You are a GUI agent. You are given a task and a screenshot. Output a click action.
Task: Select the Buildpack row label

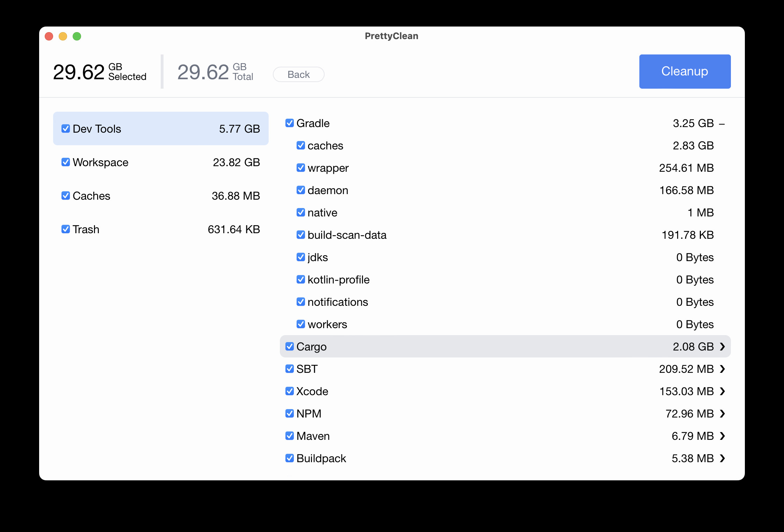(x=321, y=458)
